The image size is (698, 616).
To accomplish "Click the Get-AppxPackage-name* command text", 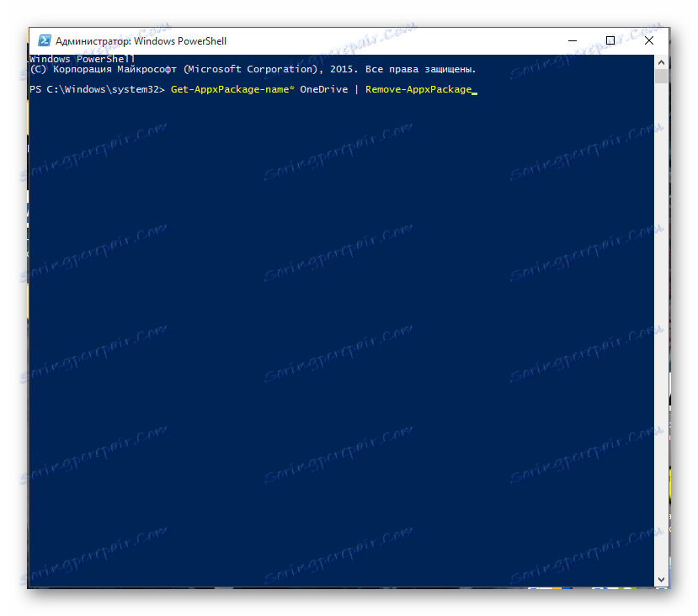I will [232, 89].
